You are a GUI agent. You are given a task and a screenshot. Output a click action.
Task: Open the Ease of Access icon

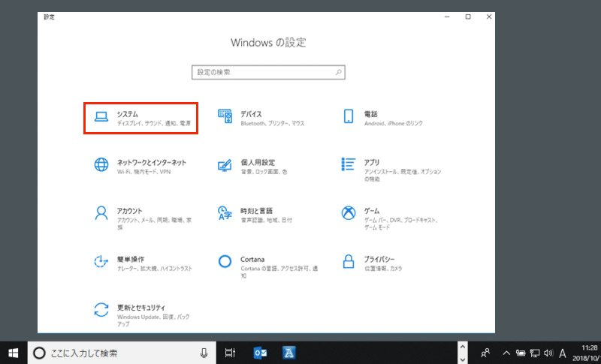pyautogui.click(x=101, y=261)
